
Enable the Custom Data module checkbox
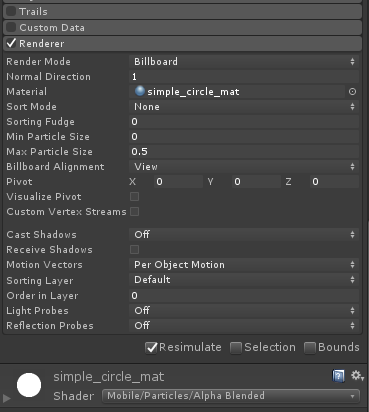pyautogui.click(x=11, y=27)
